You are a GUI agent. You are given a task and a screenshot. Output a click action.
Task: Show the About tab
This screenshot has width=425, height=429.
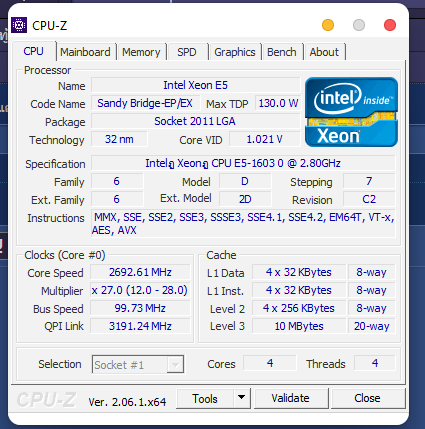[x=324, y=52]
